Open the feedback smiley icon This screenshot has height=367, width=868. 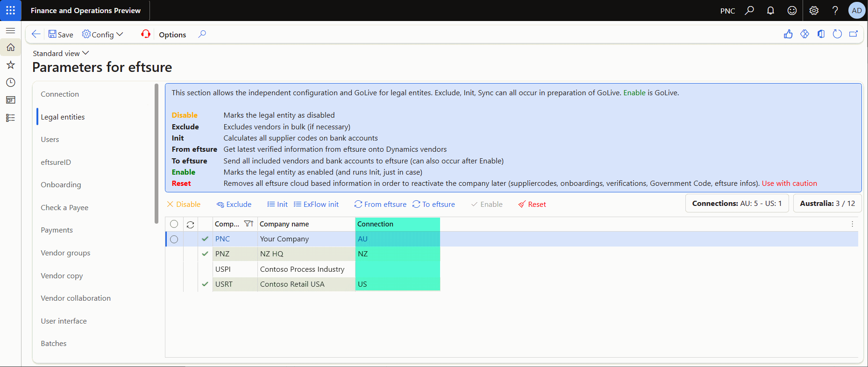(792, 10)
